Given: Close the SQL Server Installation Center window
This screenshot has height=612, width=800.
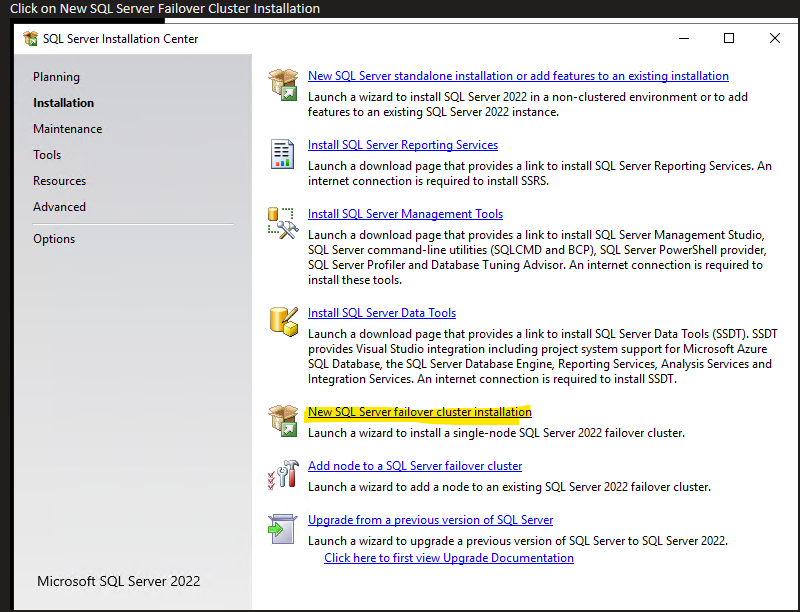Looking at the screenshot, I should tap(774, 38).
